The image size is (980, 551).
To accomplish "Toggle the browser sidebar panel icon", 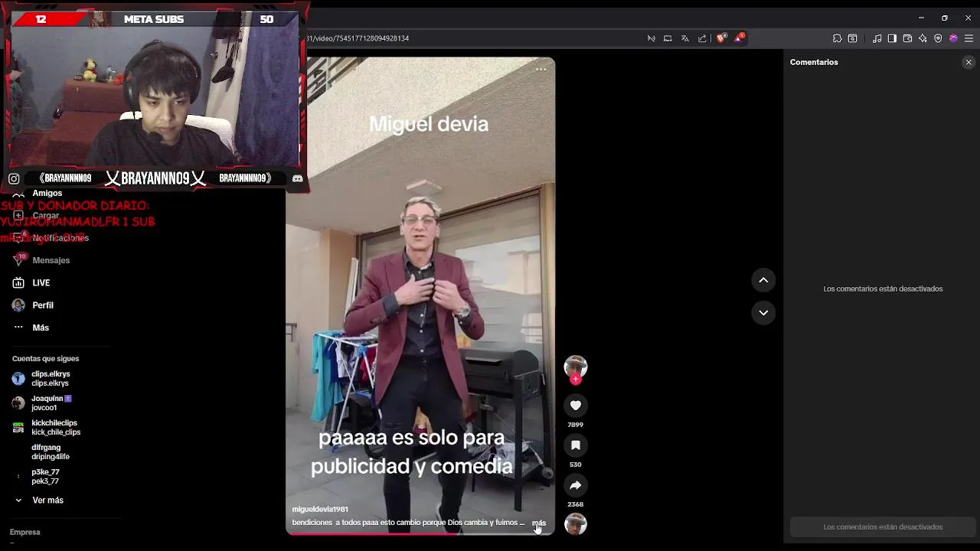I will click(x=892, y=38).
